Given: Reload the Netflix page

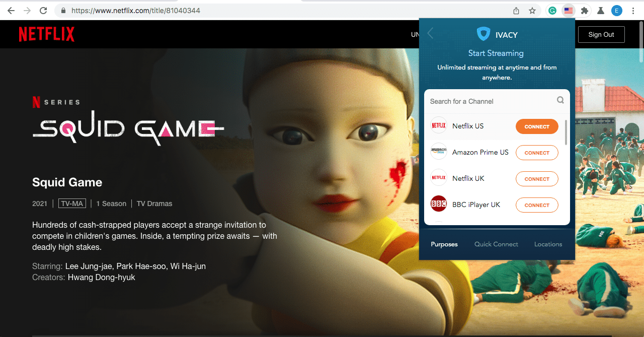Looking at the screenshot, I should (43, 11).
